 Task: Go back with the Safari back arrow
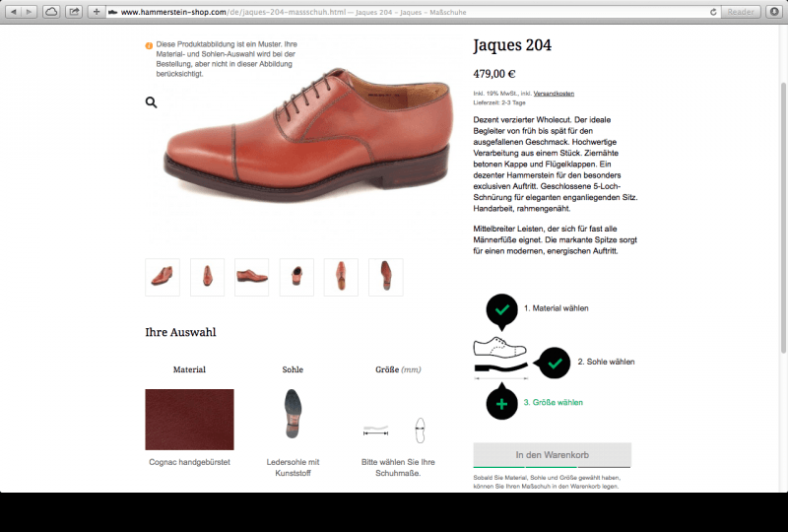14,12
